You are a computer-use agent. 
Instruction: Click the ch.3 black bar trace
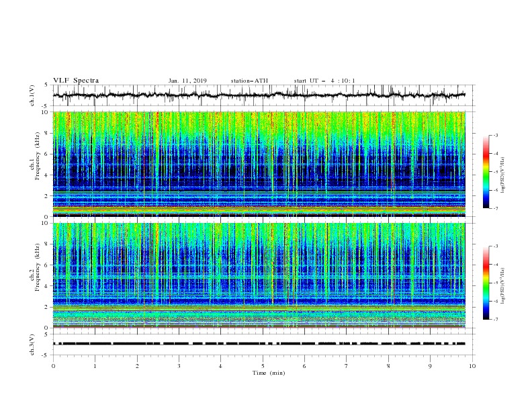[259, 344]
